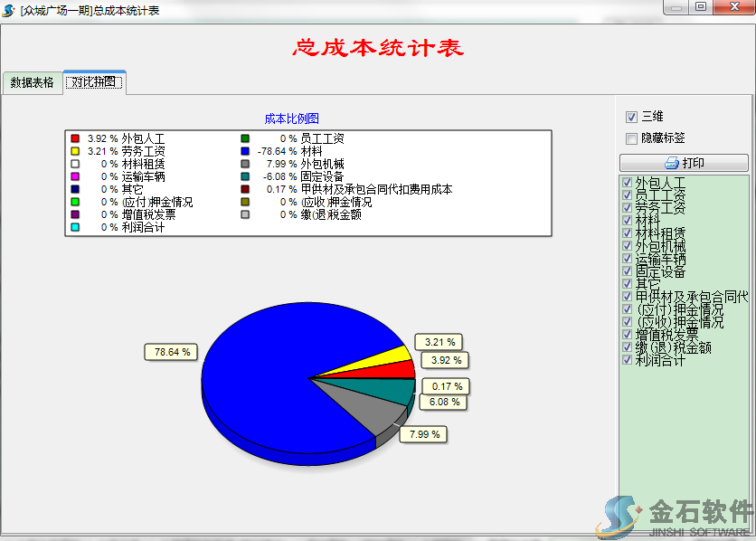Uncheck 增值税发票 in the series list
This screenshot has height=541, width=756.
click(628, 335)
